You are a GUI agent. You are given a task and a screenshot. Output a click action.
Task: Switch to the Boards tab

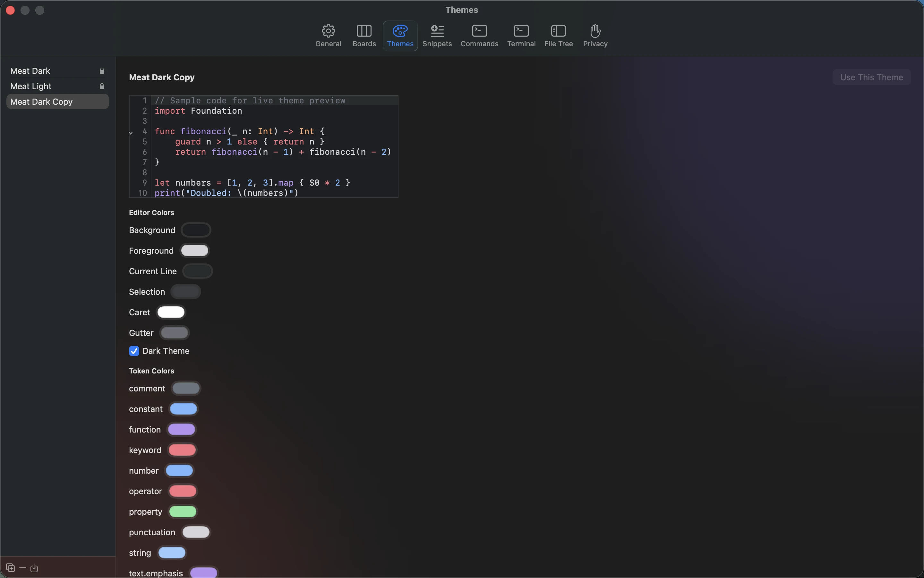[364, 36]
